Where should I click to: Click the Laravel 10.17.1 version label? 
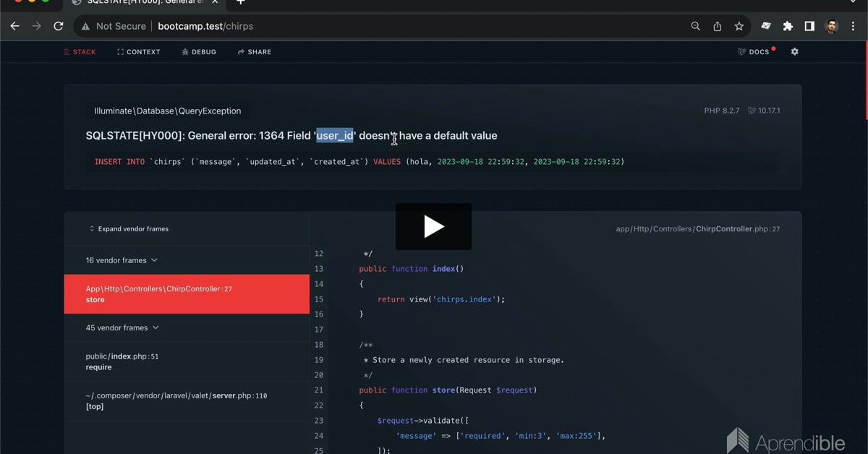pyautogui.click(x=764, y=111)
